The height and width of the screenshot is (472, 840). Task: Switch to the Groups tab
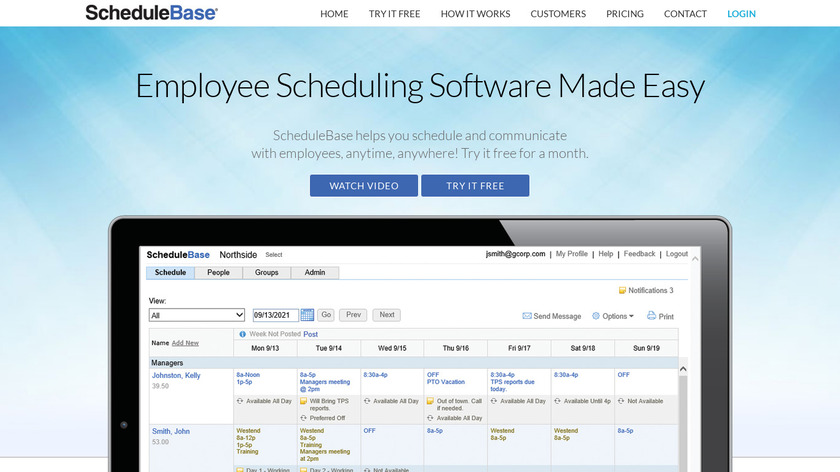pyautogui.click(x=267, y=273)
